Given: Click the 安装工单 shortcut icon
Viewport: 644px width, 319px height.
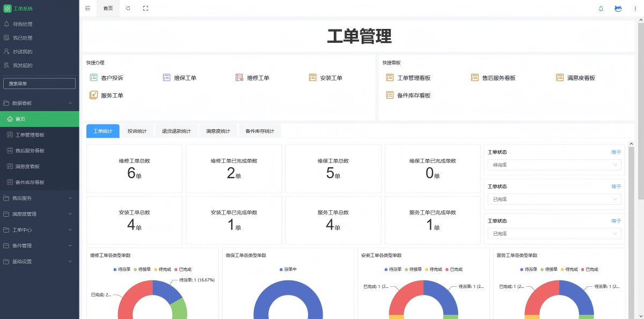Looking at the screenshot, I should (312, 78).
